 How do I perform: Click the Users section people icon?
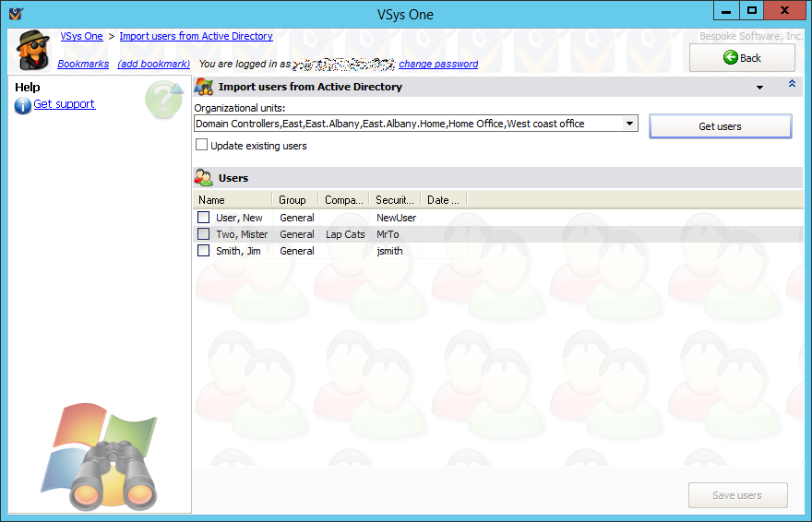point(204,178)
